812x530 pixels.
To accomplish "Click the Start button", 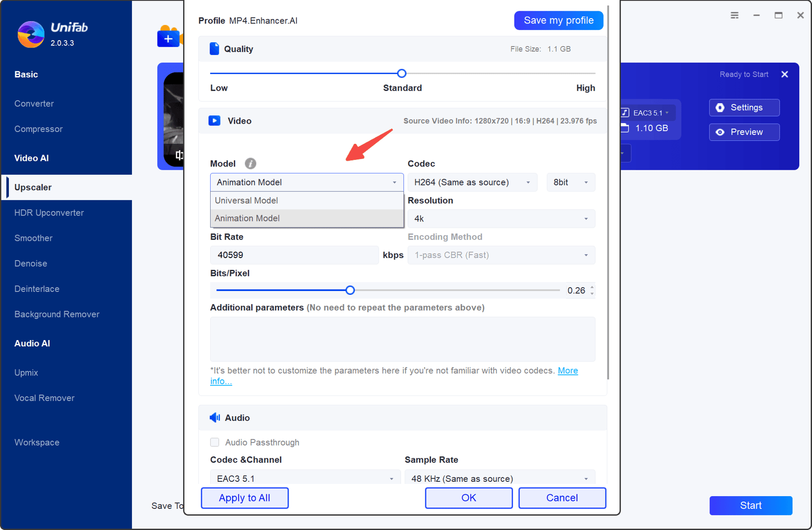I will (751, 505).
